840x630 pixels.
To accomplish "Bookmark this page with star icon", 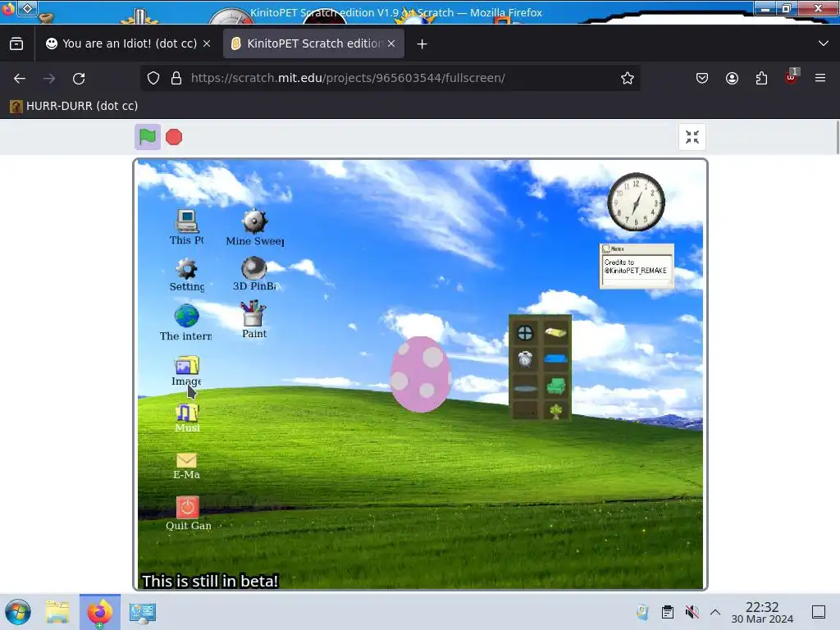I will [628, 78].
